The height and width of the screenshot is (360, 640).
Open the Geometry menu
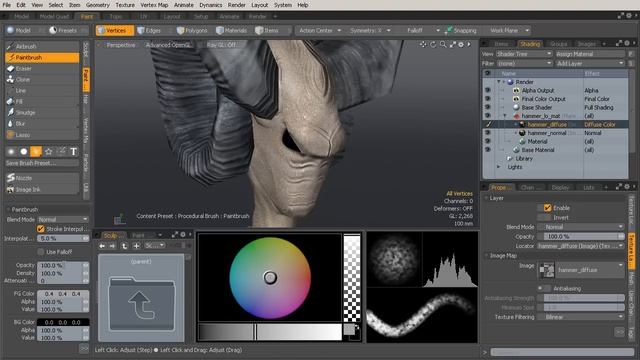pos(98,5)
